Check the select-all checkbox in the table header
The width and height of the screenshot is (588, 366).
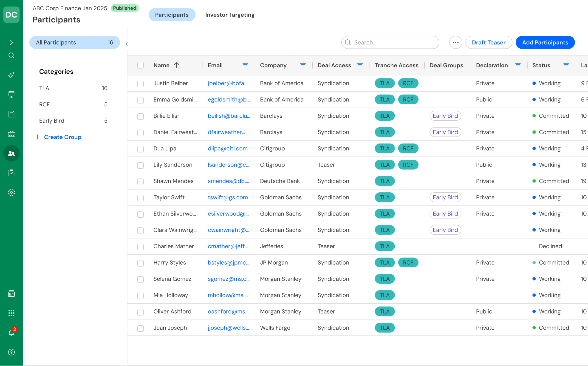click(x=140, y=65)
